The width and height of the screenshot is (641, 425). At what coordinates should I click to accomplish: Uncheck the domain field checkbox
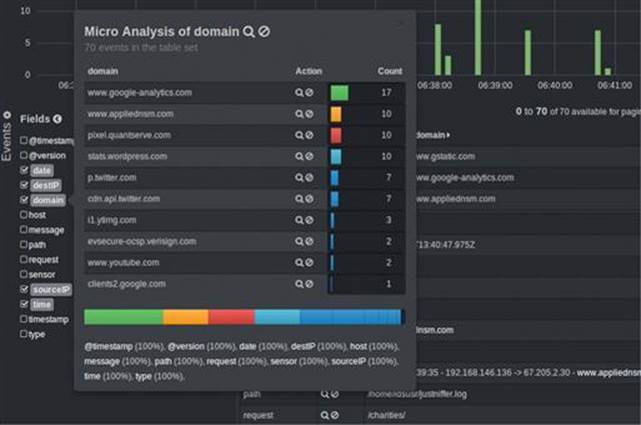tap(24, 199)
